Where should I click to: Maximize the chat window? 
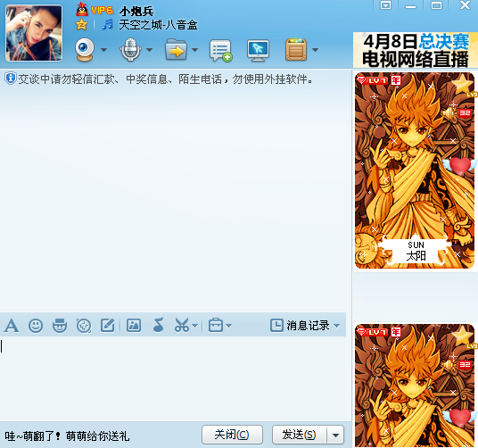coord(436,5)
